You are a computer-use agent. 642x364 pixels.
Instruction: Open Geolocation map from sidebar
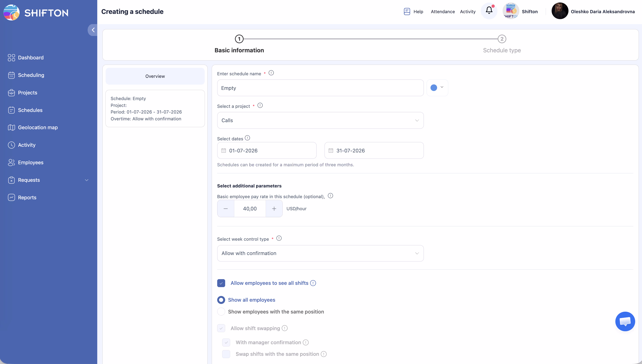coord(38,127)
